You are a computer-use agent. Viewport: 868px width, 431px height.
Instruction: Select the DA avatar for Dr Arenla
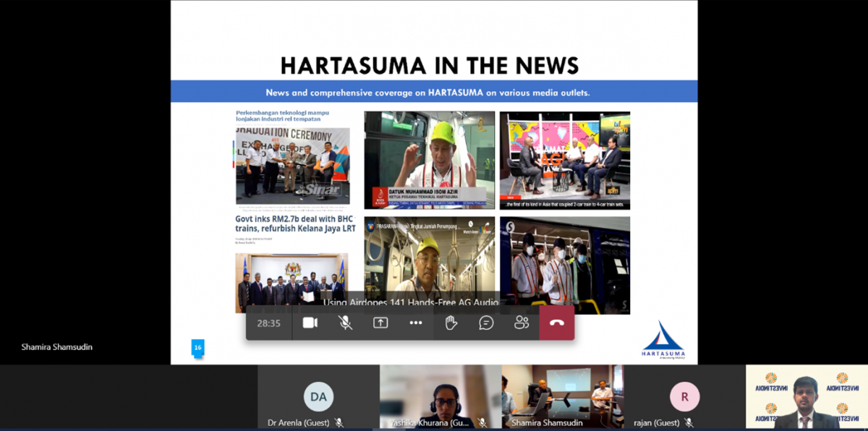[x=319, y=396]
